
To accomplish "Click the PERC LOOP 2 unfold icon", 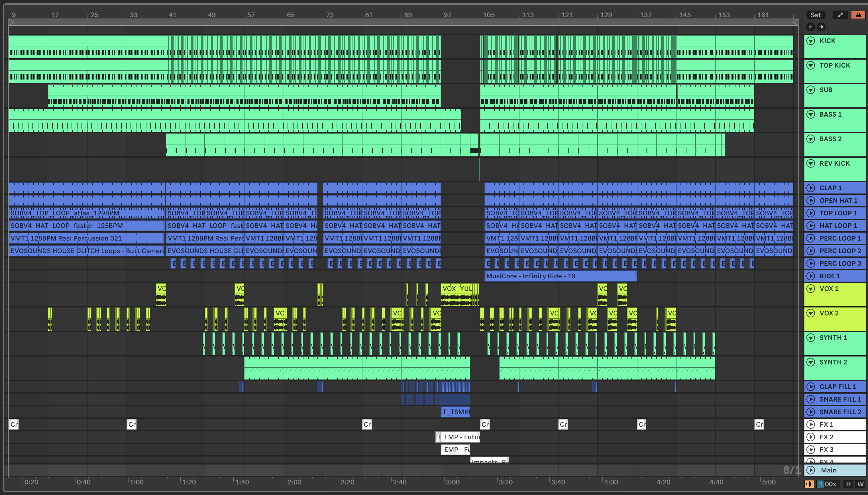I will 811,251.
